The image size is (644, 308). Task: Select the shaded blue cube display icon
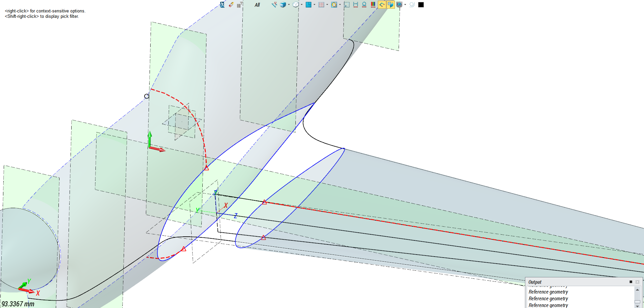[283, 5]
